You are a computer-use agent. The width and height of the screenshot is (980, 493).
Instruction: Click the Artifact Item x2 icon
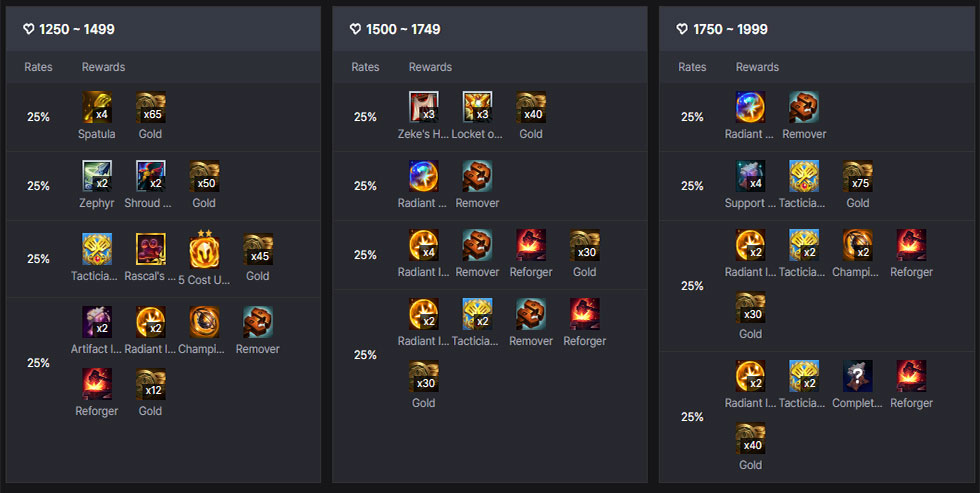pos(97,322)
